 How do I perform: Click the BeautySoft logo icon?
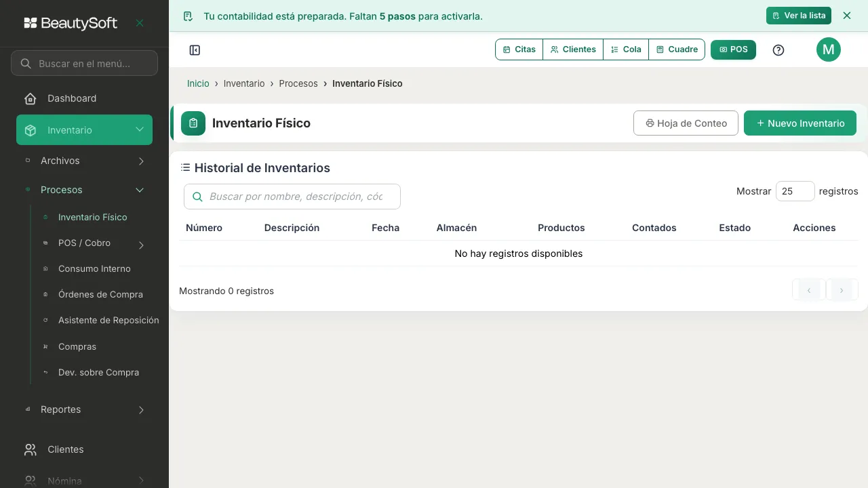point(31,23)
